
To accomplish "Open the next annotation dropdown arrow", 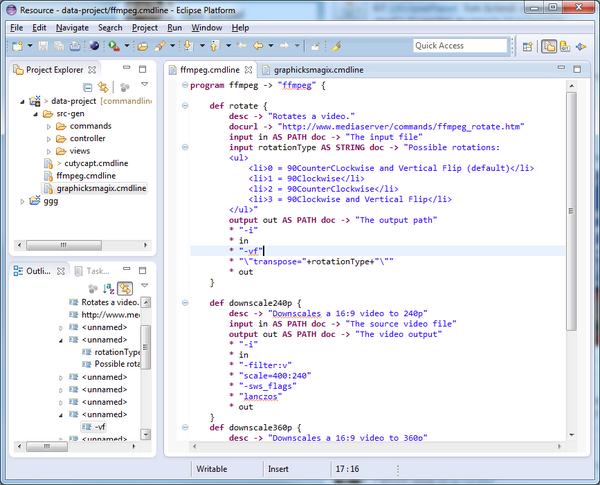I will click(x=202, y=46).
